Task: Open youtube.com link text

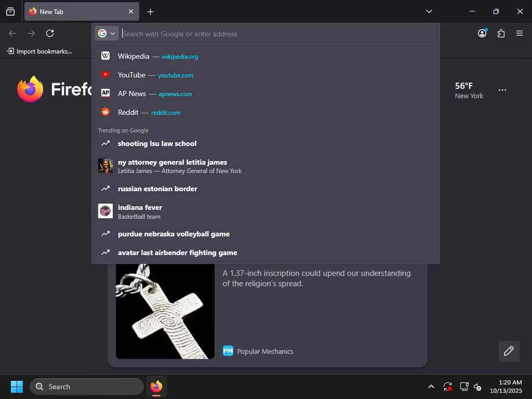Action: [176, 75]
